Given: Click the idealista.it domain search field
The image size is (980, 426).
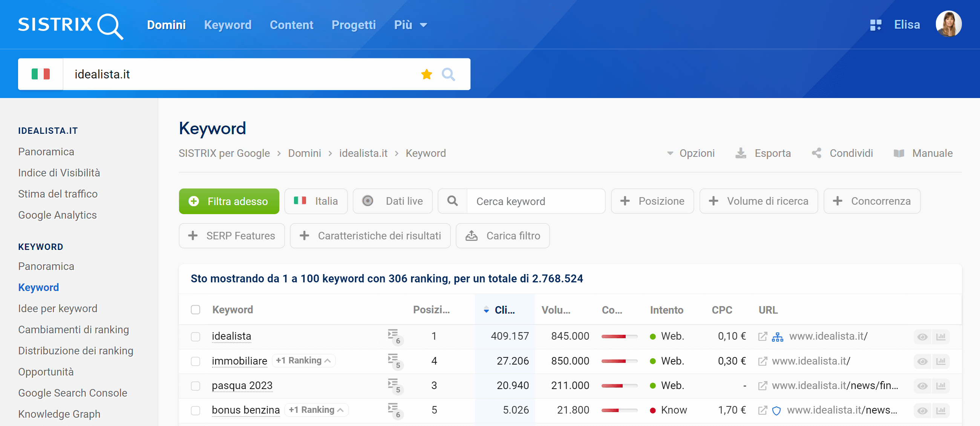Looking at the screenshot, I should pyautogui.click(x=243, y=74).
